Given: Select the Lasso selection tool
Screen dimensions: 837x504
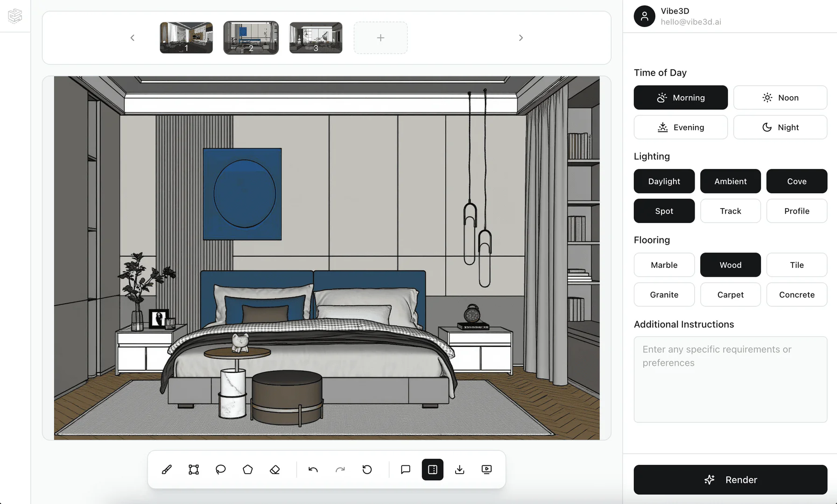Looking at the screenshot, I should [220, 469].
